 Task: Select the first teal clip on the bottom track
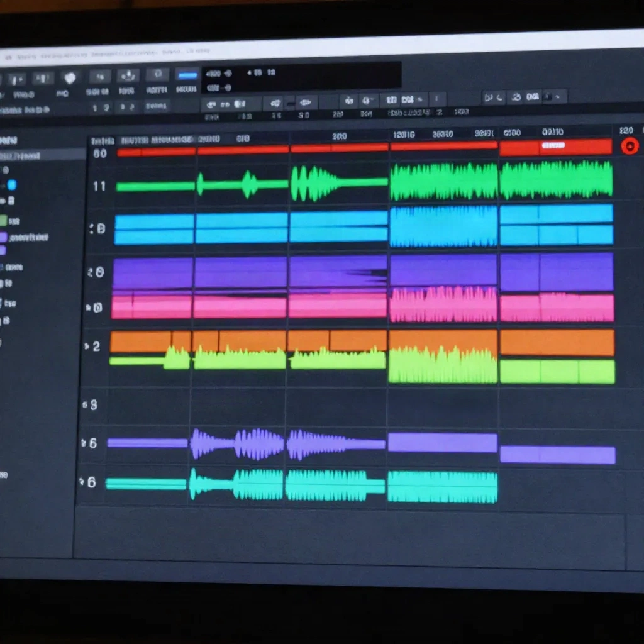tap(146, 484)
